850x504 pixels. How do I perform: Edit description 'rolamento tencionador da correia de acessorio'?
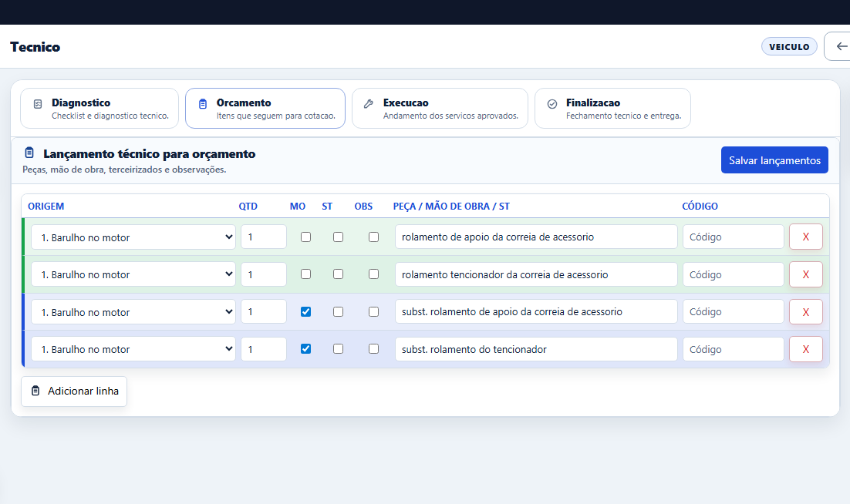pyautogui.click(x=536, y=274)
